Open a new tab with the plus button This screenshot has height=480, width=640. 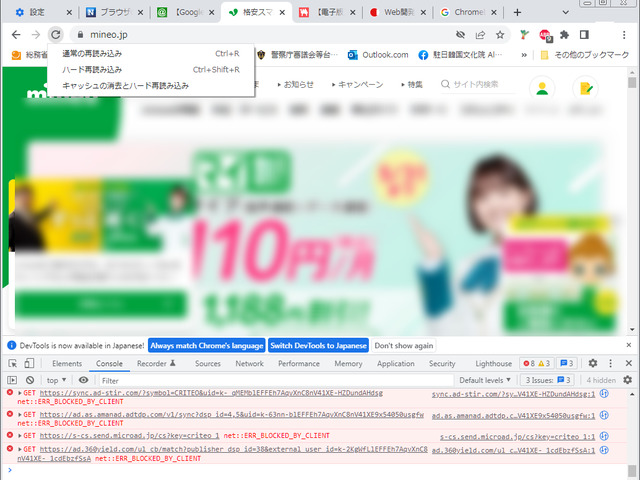click(517, 13)
